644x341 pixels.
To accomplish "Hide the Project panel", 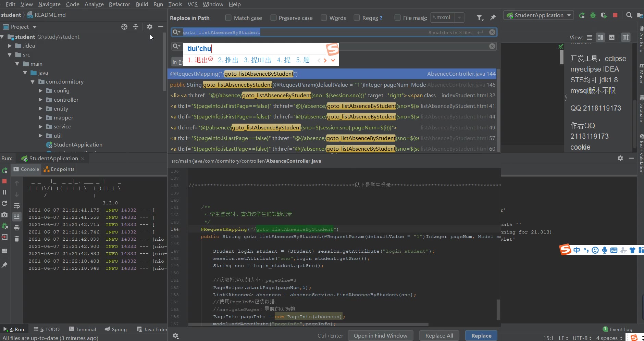I will click(x=161, y=27).
